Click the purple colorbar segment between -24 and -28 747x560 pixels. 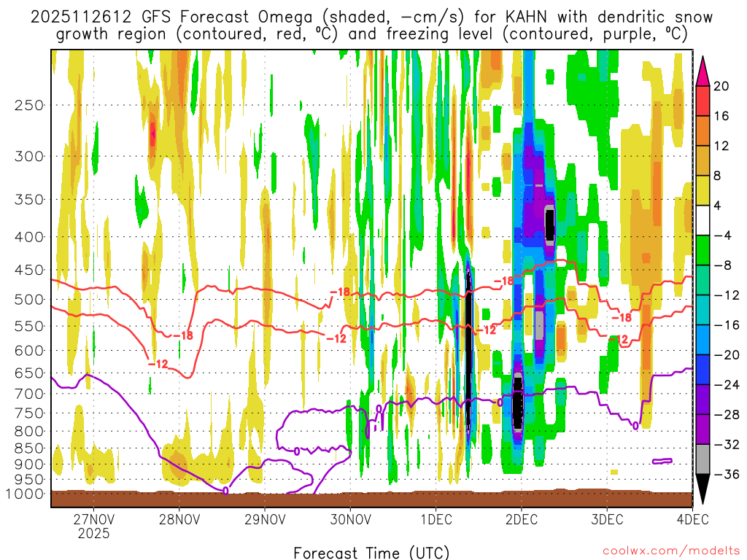[x=703, y=400]
